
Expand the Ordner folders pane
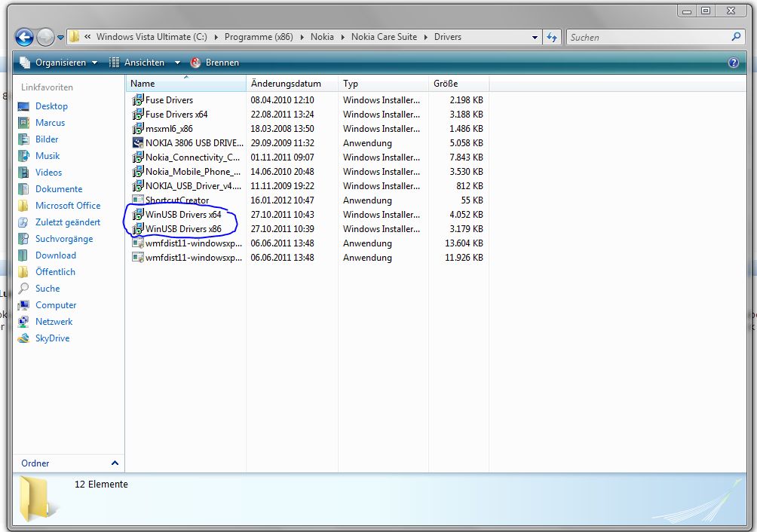(x=115, y=463)
